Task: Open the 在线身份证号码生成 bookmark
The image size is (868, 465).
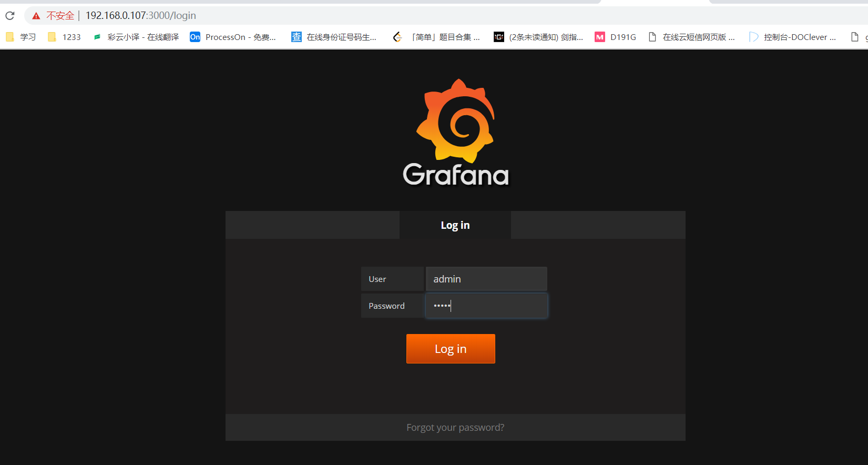Action: 334,37
